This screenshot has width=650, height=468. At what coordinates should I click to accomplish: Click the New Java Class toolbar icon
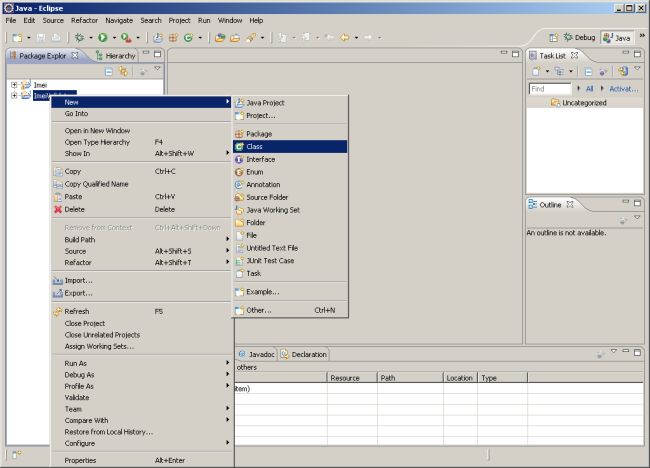click(x=186, y=37)
